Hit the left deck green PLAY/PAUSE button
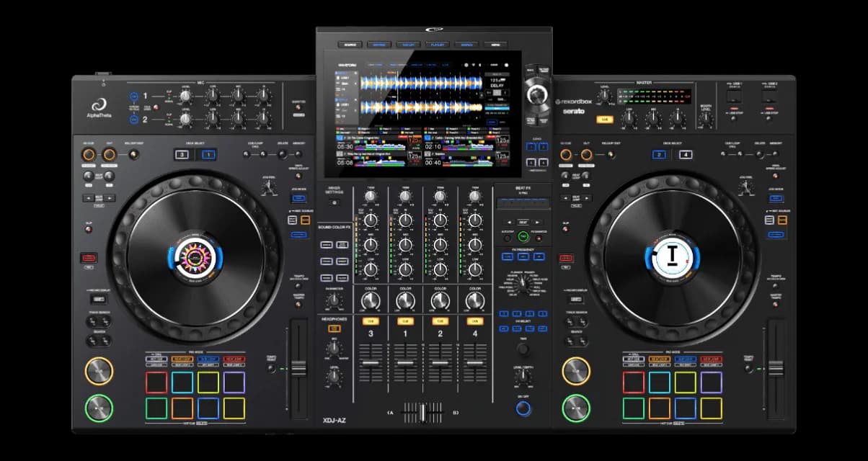The image size is (868, 461). pos(99,408)
